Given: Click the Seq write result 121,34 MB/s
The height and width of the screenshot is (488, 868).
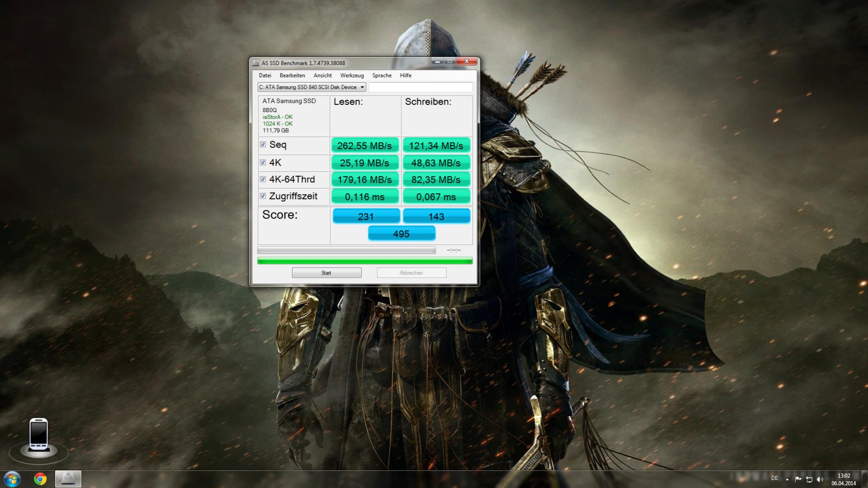Looking at the screenshot, I should (436, 146).
